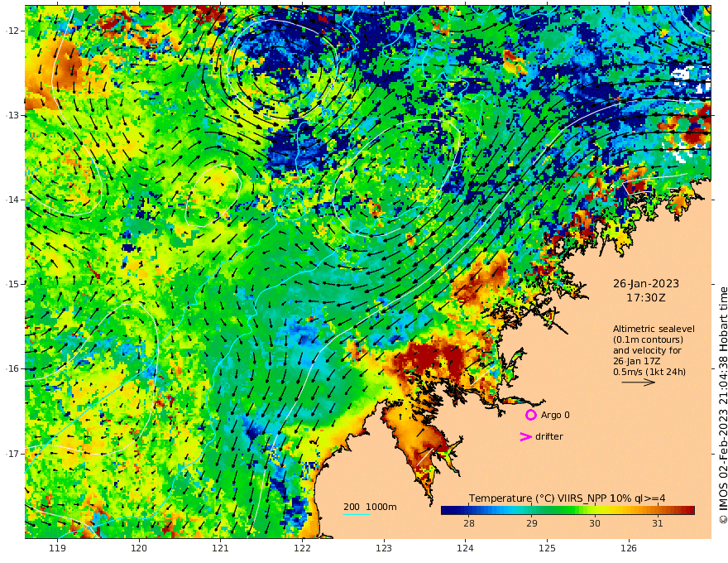Click the IMOS copyright timestamp text
728x563 pixels.
722,405
